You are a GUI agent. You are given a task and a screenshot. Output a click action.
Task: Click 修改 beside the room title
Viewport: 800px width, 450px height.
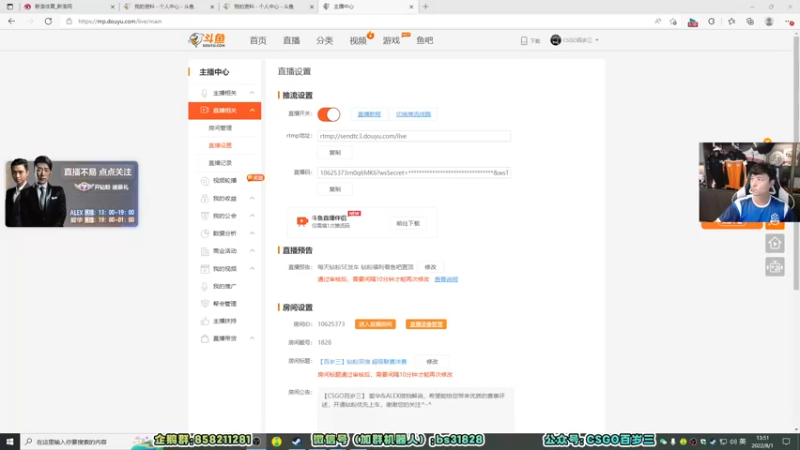[432, 362]
